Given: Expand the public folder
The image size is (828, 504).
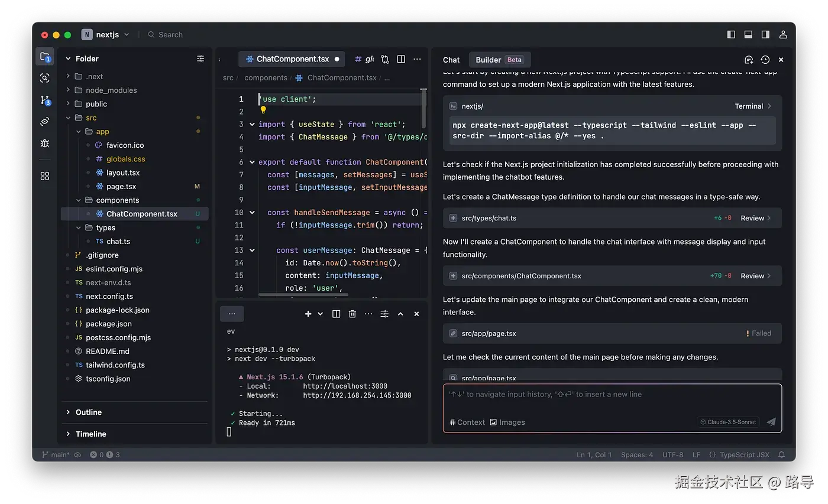Looking at the screenshot, I should coord(68,103).
